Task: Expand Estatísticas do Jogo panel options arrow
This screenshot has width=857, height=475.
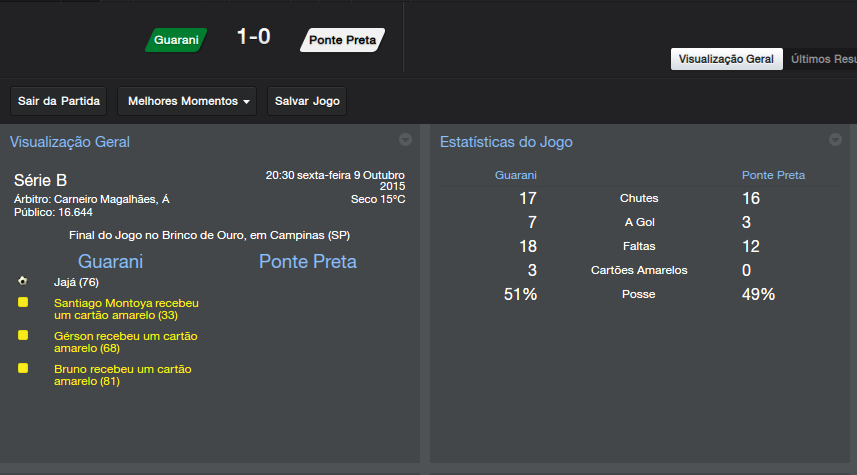Action: (835, 140)
